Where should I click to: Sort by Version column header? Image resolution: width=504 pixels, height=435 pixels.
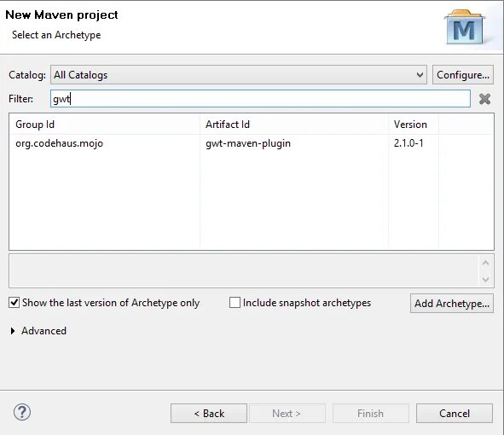point(414,125)
